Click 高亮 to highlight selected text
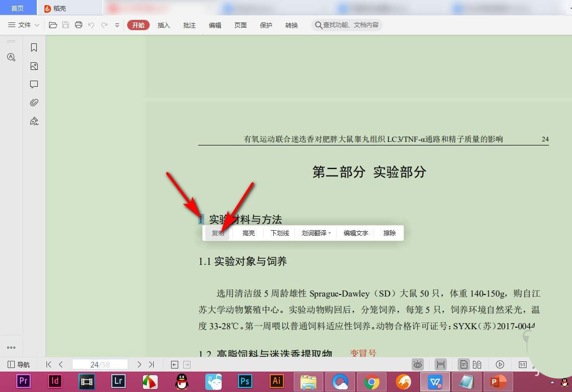Image resolution: width=572 pixels, height=392 pixels. 249,233
